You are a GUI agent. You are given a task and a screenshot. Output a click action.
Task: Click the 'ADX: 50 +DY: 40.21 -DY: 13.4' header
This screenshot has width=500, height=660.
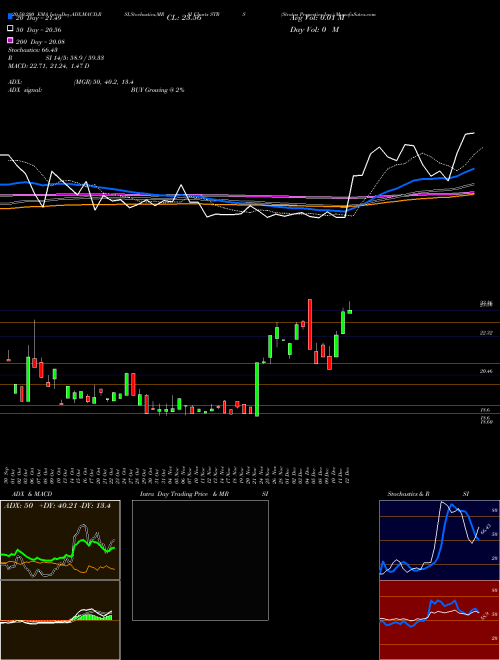point(57,506)
